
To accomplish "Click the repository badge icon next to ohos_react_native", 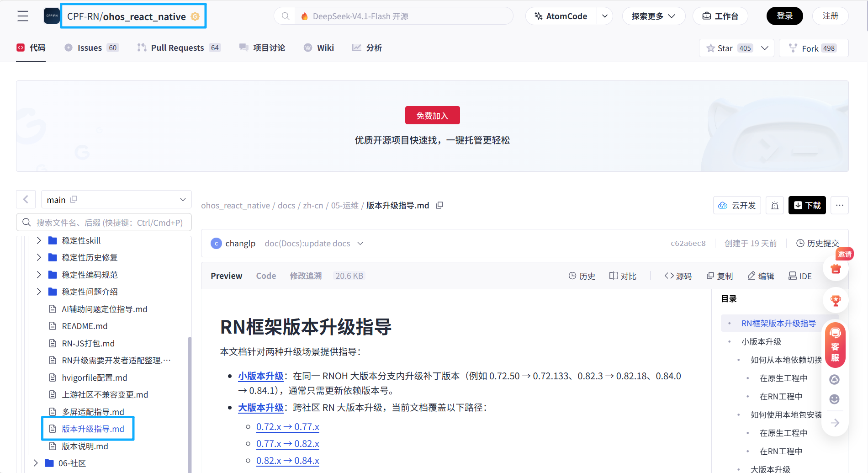I will 195,16.
